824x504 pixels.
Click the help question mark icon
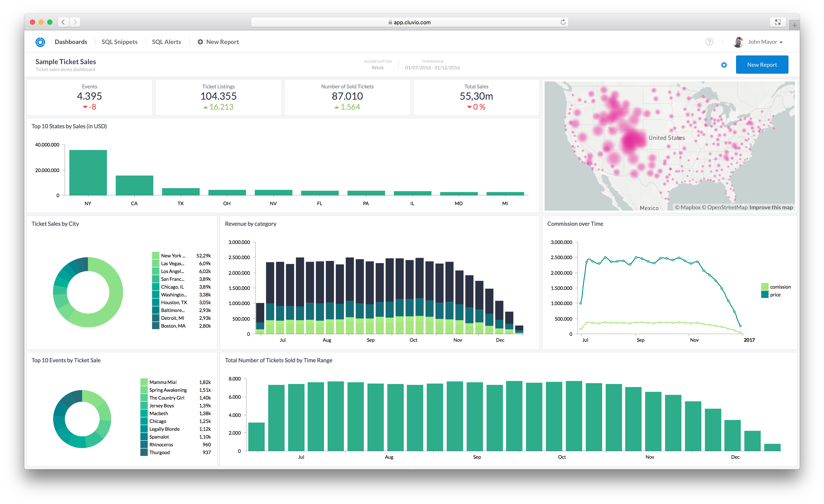pos(709,42)
